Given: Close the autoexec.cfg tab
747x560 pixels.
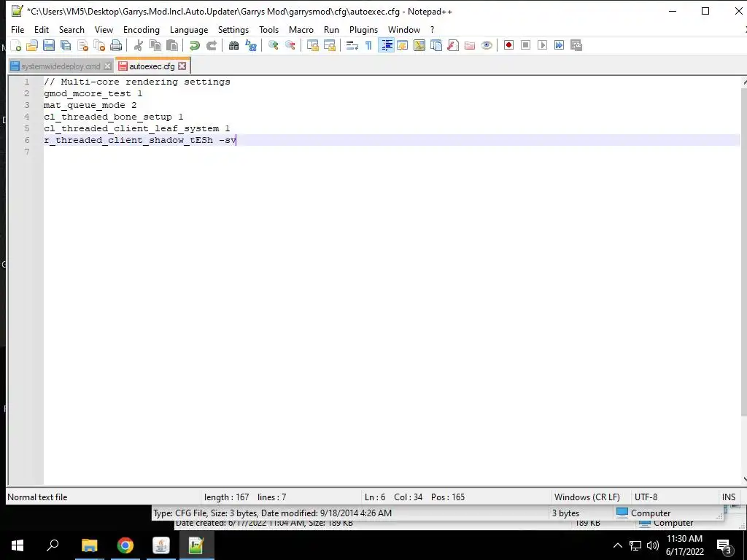Looking at the screenshot, I should (x=182, y=66).
